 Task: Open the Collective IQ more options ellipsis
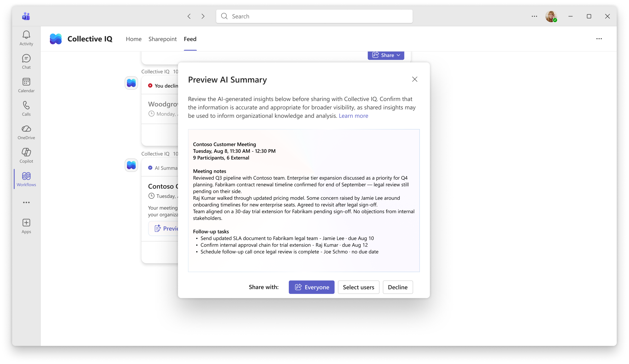click(x=599, y=39)
